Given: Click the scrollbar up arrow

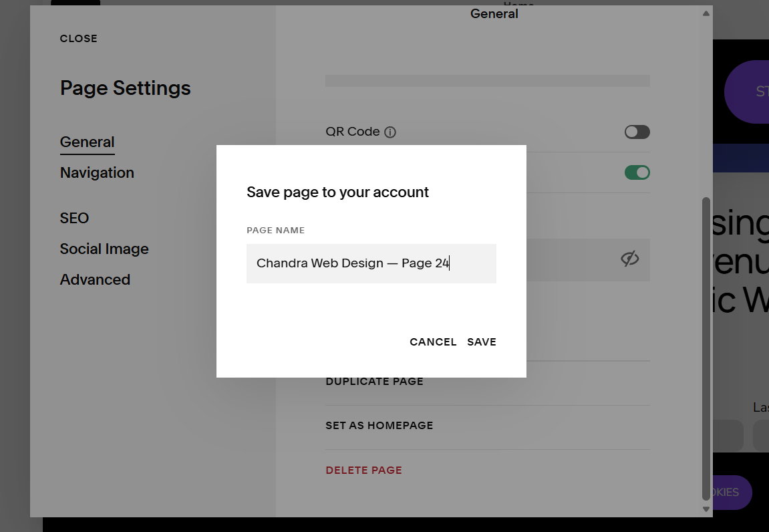Looking at the screenshot, I should [706, 12].
